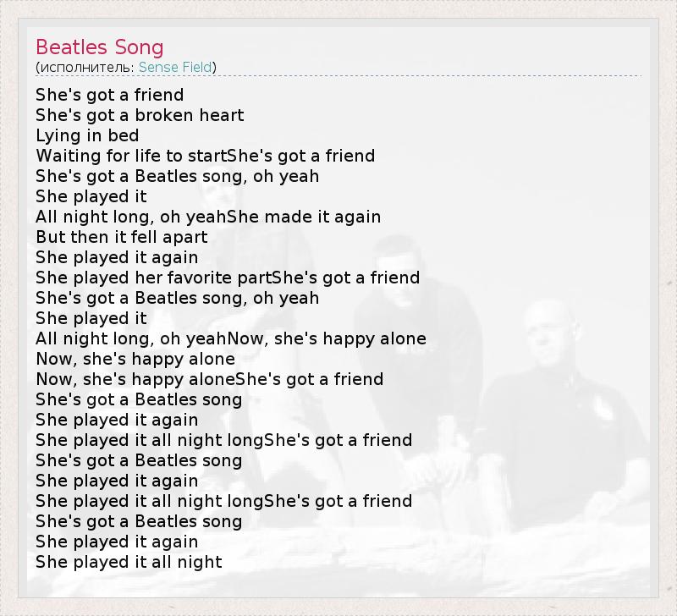The image size is (677, 616).
Task: Click the line starting "Waiting for life to start"
Action: tap(205, 156)
